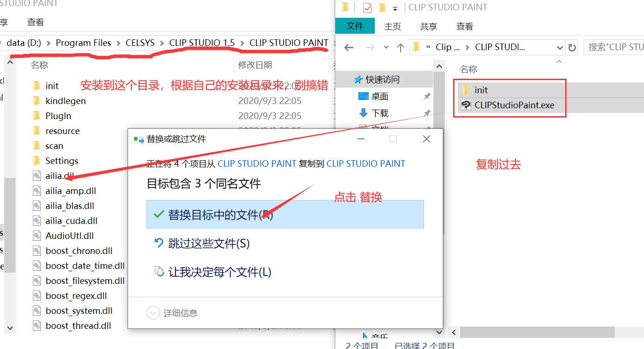Select boost_filesystem.dll file
Screen dimensions: 644x349
(x=85, y=281)
